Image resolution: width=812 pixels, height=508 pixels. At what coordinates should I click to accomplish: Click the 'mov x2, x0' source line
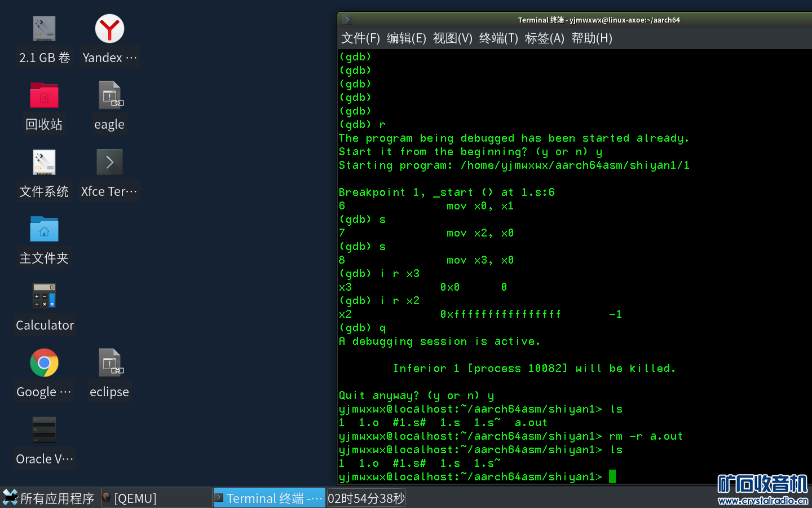480,233
